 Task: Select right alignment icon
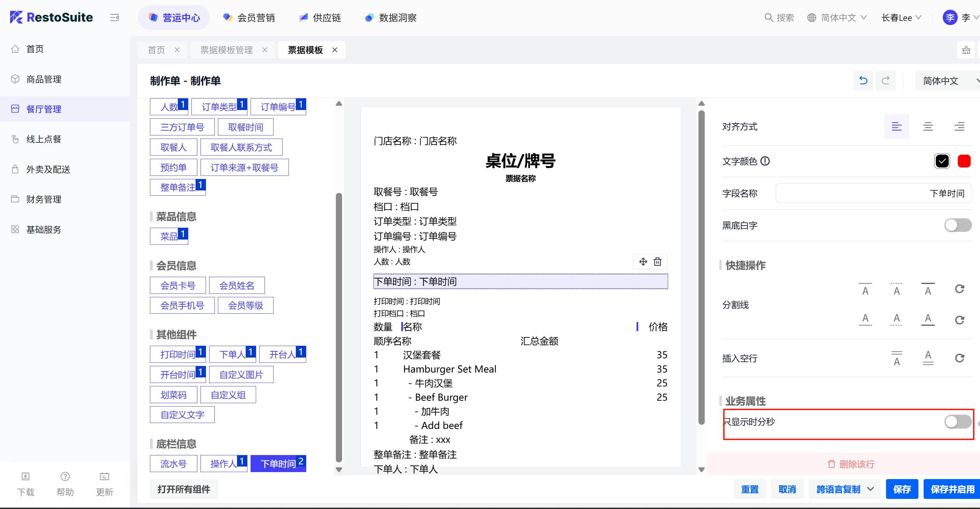click(x=959, y=126)
